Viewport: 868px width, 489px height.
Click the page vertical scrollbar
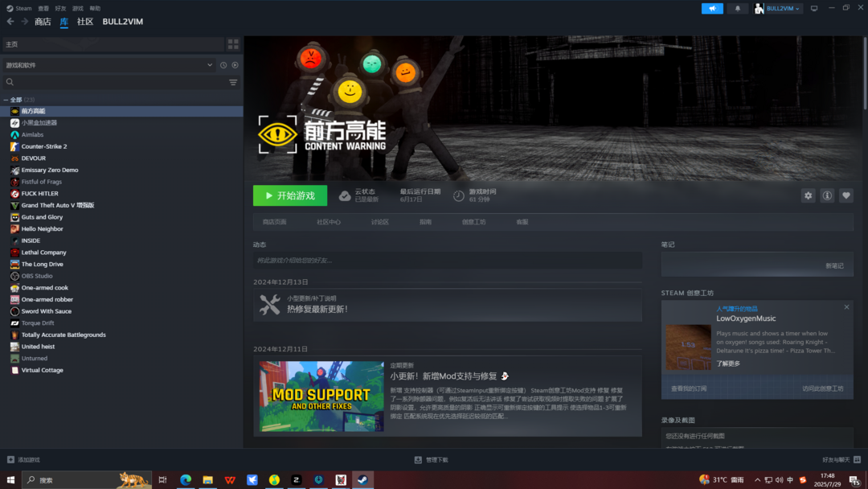[x=865, y=72]
